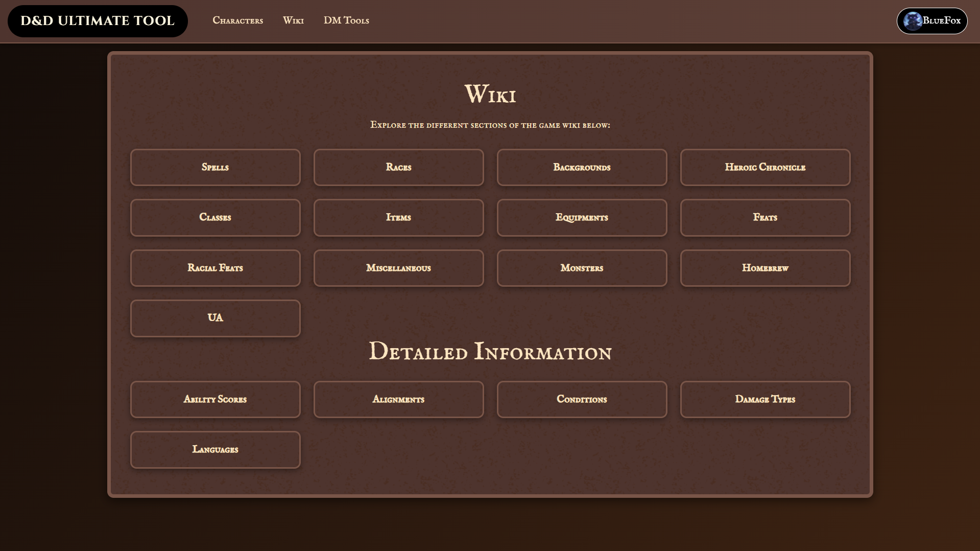The width and height of the screenshot is (980, 551).
Task: Click the D&D Ultimate Tool logo
Action: coord(97,20)
